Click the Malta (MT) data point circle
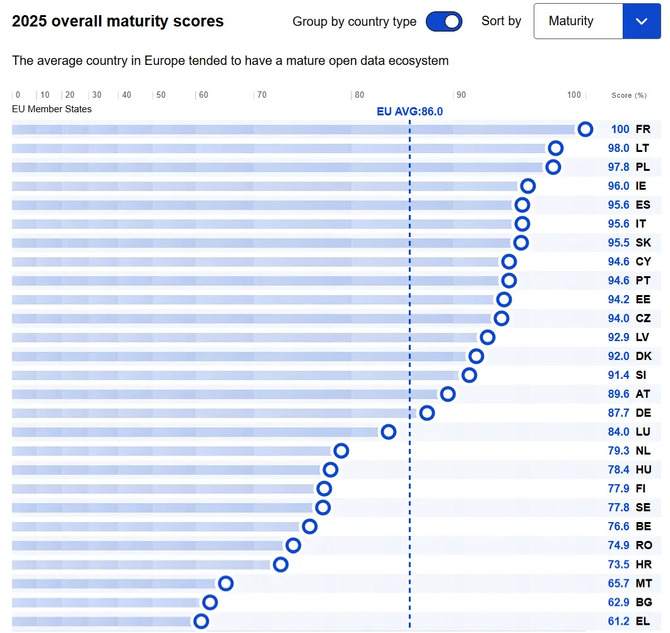Viewport: 670px width, 633px height. (x=226, y=583)
